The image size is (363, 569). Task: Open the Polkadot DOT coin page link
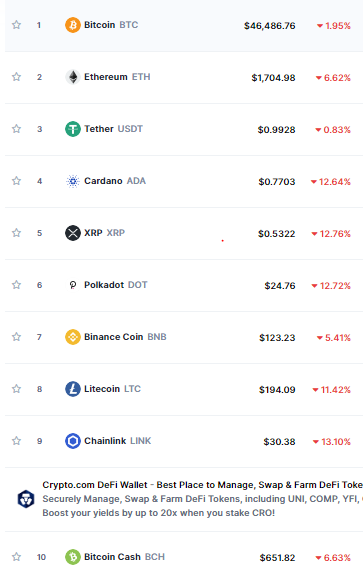[x=116, y=285]
